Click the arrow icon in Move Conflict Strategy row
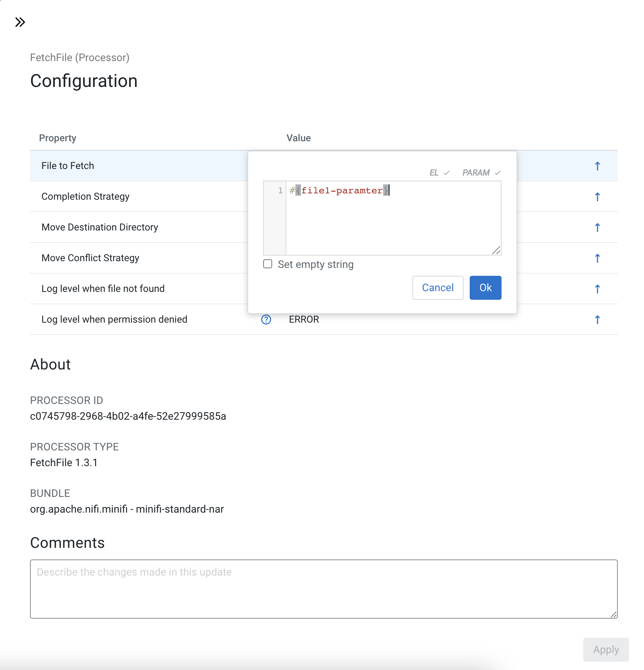Screen dimensions: 644x670 (597, 258)
